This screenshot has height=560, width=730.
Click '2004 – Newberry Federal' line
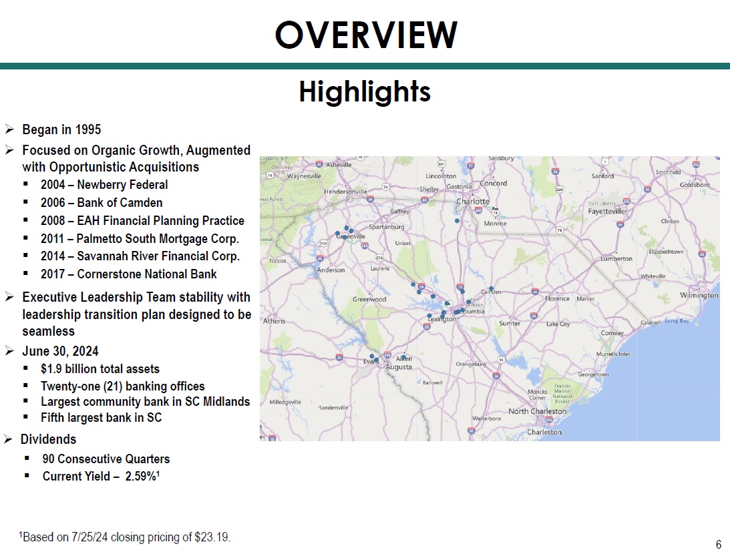tap(104, 185)
